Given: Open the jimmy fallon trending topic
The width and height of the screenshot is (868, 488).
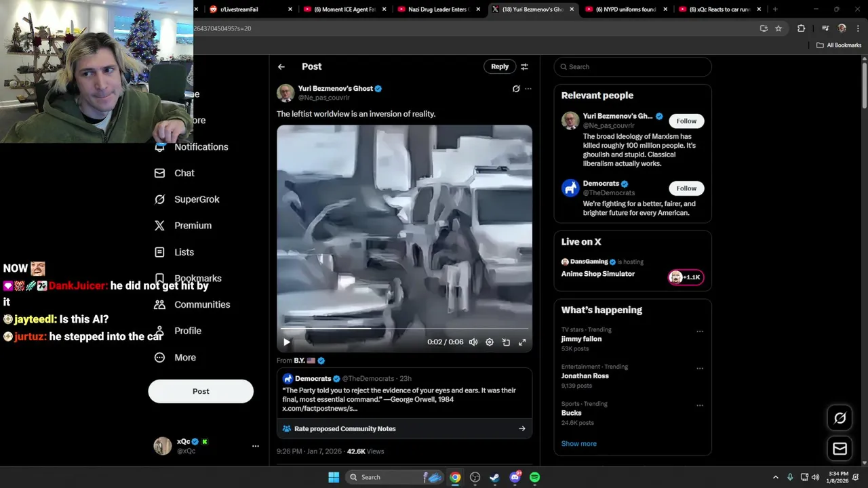Looking at the screenshot, I should [633, 339].
